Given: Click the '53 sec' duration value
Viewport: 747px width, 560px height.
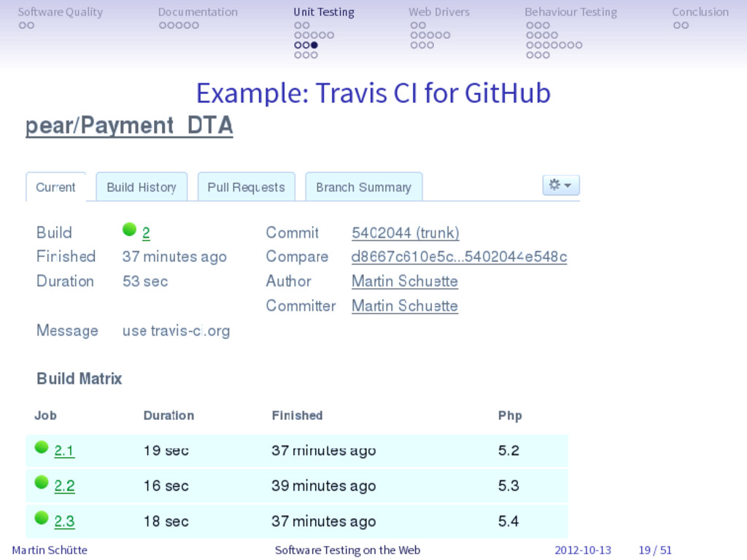Looking at the screenshot, I should click(145, 281).
